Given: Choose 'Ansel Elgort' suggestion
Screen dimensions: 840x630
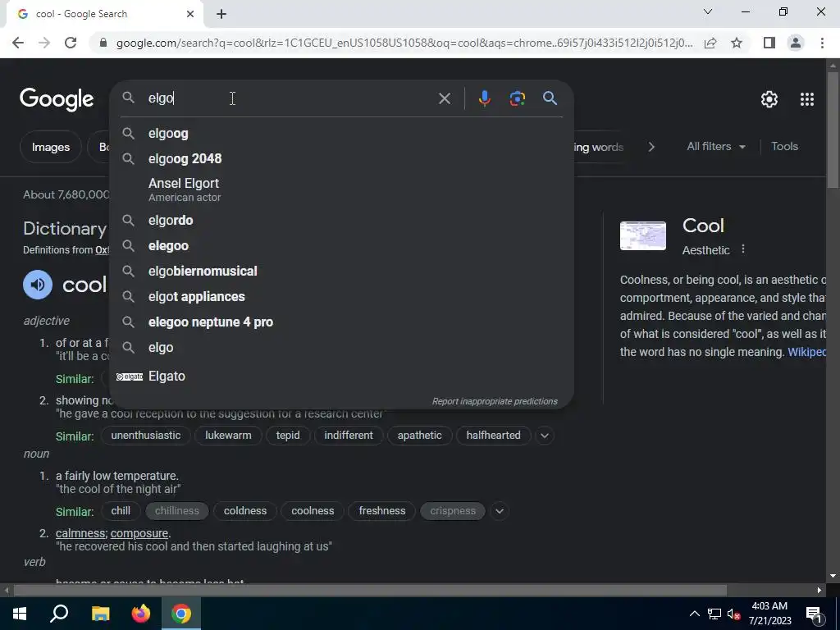Looking at the screenshot, I should (342, 189).
